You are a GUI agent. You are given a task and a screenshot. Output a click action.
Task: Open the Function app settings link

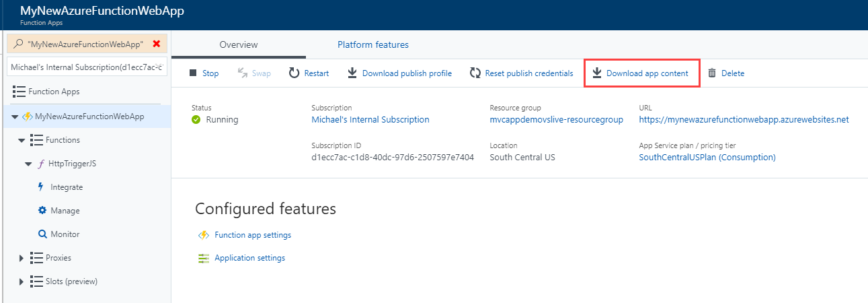tap(252, 235)
